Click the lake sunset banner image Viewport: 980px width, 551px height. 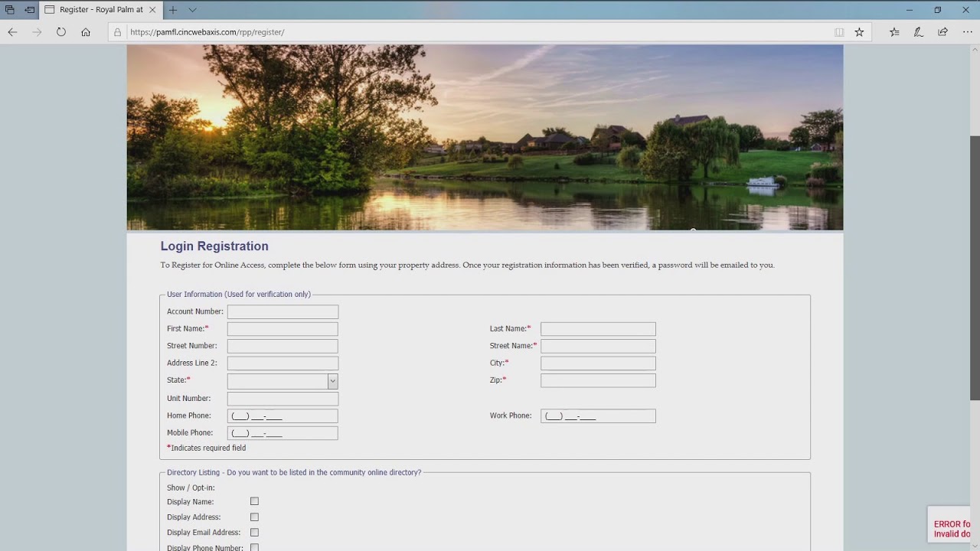click(485, 137)
